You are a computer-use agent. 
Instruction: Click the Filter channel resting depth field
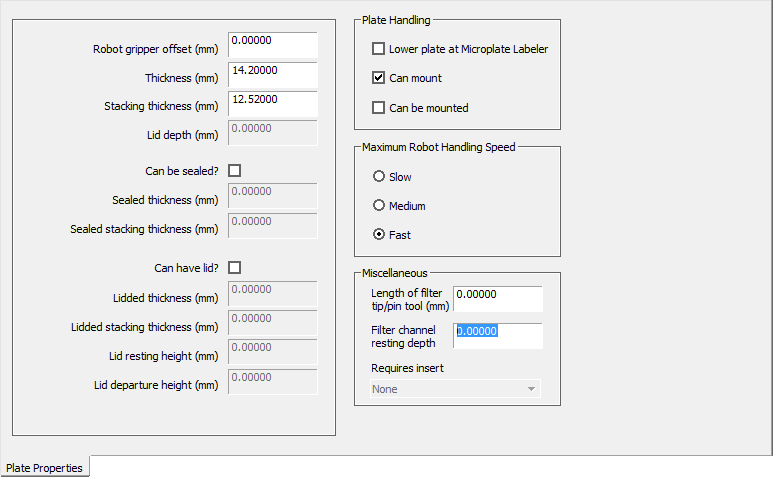[498, 336]
